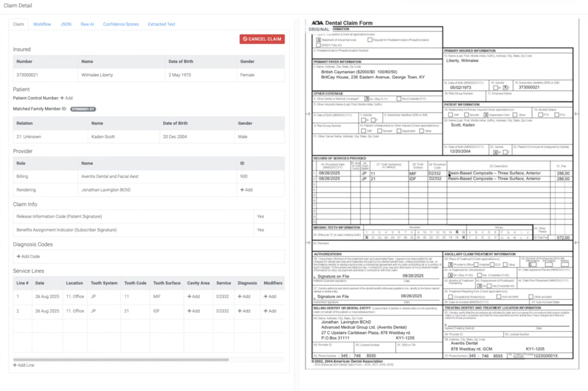588x391 pixels.
Task: Click Release Information Code Yes value
Action: (x=260, y=216)
